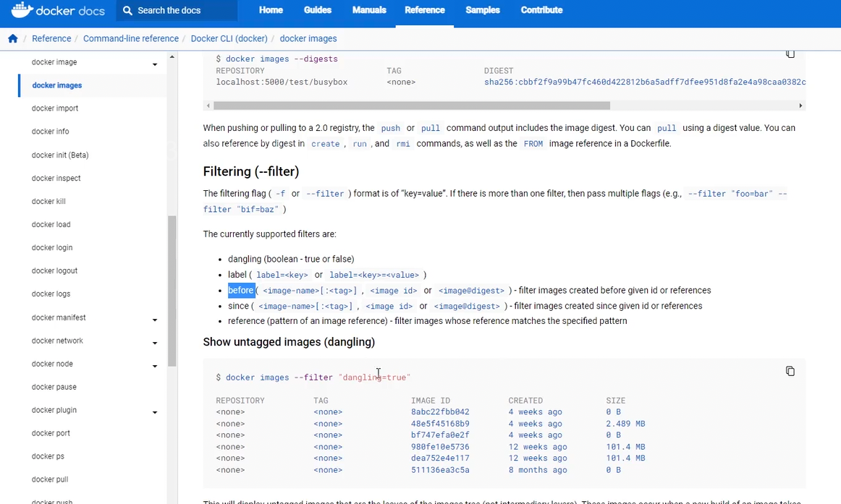841x504 pixels.
Task: Click the Docker whale logo
Action: pos(22,9)
